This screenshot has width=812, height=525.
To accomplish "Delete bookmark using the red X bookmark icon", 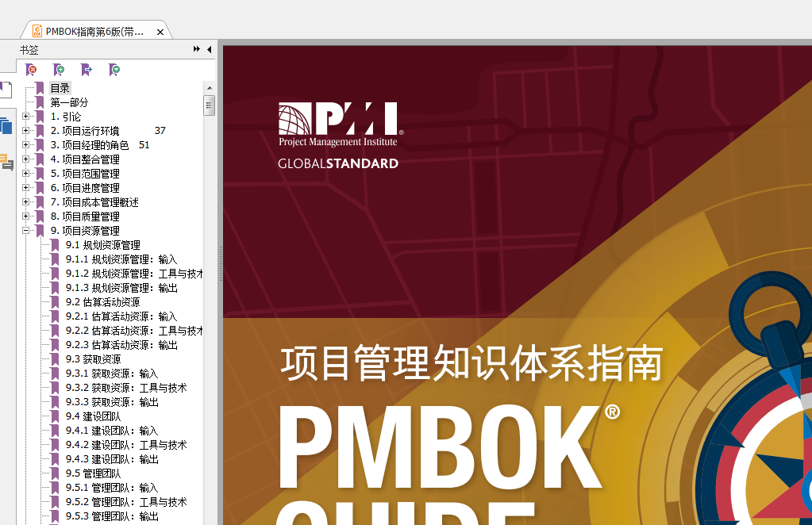I will tap(31, 69).
